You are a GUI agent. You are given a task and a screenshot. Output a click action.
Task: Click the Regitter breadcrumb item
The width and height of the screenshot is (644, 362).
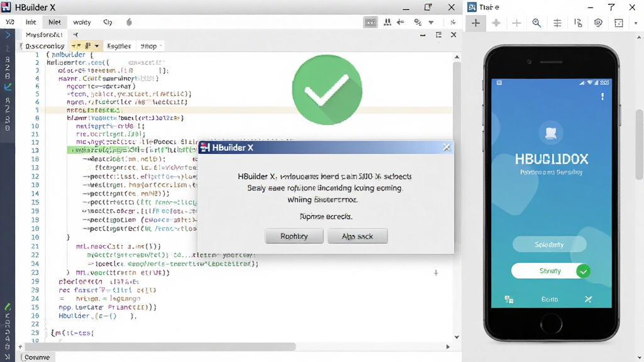click(x=119, y=46)
